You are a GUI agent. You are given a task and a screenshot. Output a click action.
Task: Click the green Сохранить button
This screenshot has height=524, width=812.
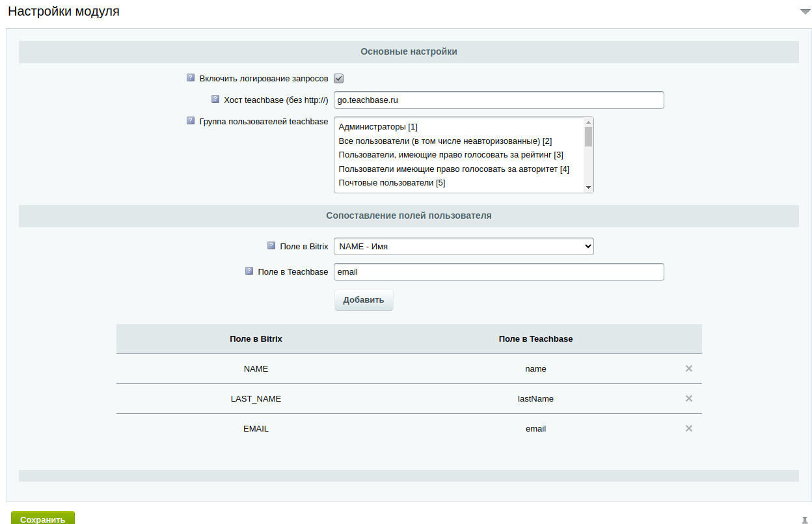(x=43, y=518)
